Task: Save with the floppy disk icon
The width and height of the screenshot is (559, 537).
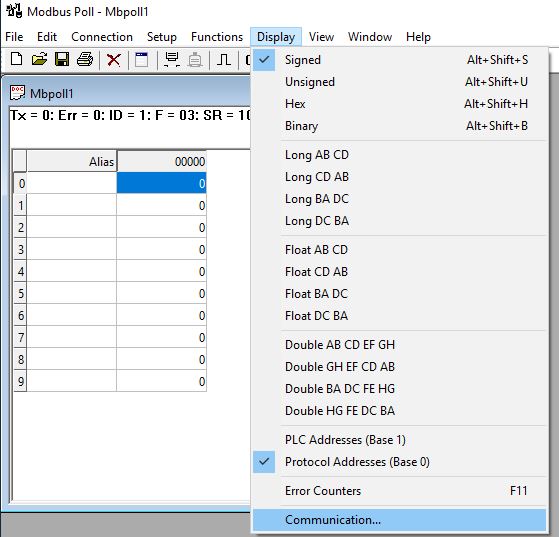Action: click(x=62, y=59)
